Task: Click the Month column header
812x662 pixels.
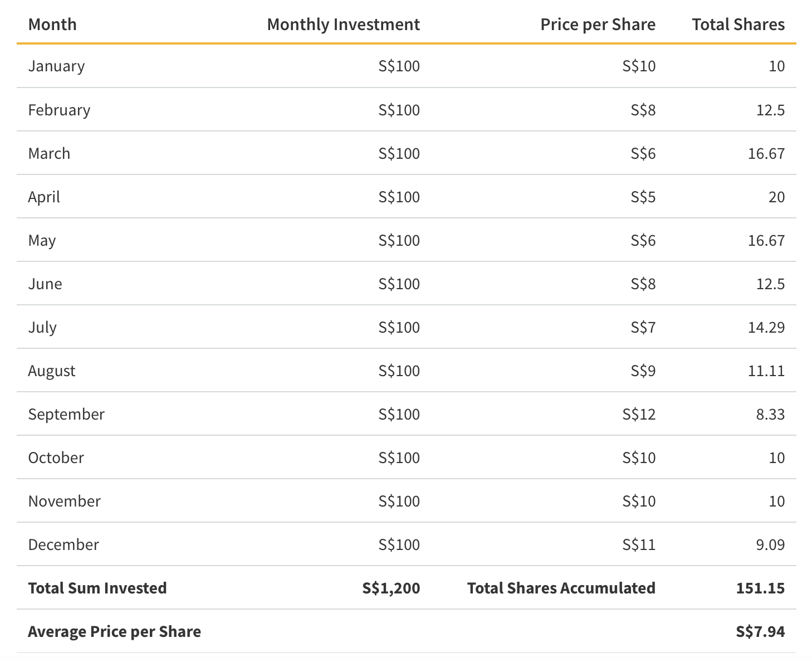Action: click(x=52, y=25)
